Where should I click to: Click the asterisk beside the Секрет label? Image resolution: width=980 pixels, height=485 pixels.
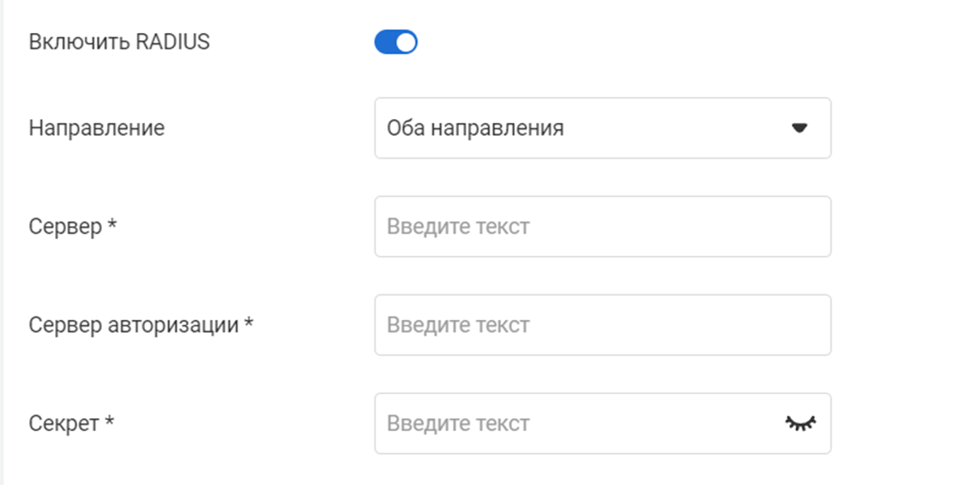point(109,423)
